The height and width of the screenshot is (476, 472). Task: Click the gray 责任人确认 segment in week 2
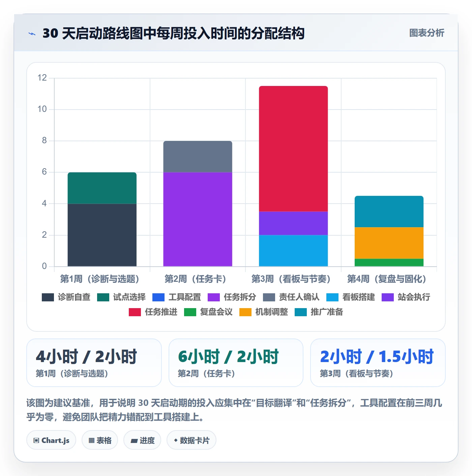click(198, 157)
